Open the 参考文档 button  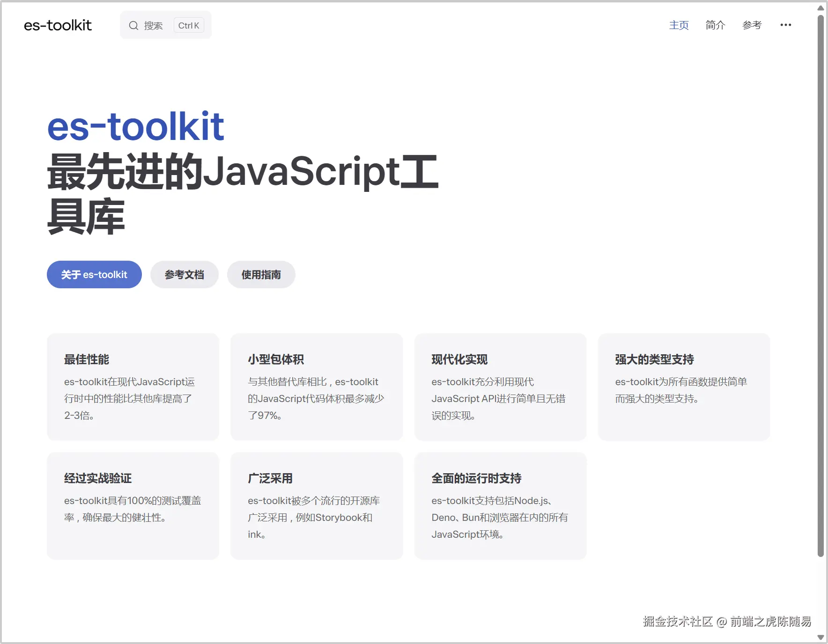(184, 275)
